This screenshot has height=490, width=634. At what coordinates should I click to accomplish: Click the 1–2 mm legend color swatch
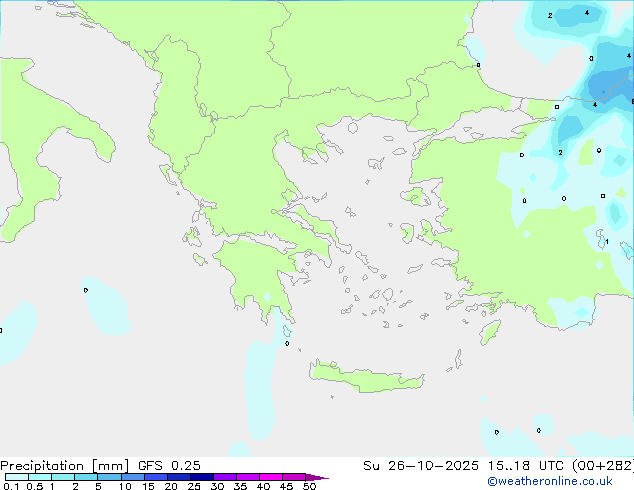click(x=63, y=477)
